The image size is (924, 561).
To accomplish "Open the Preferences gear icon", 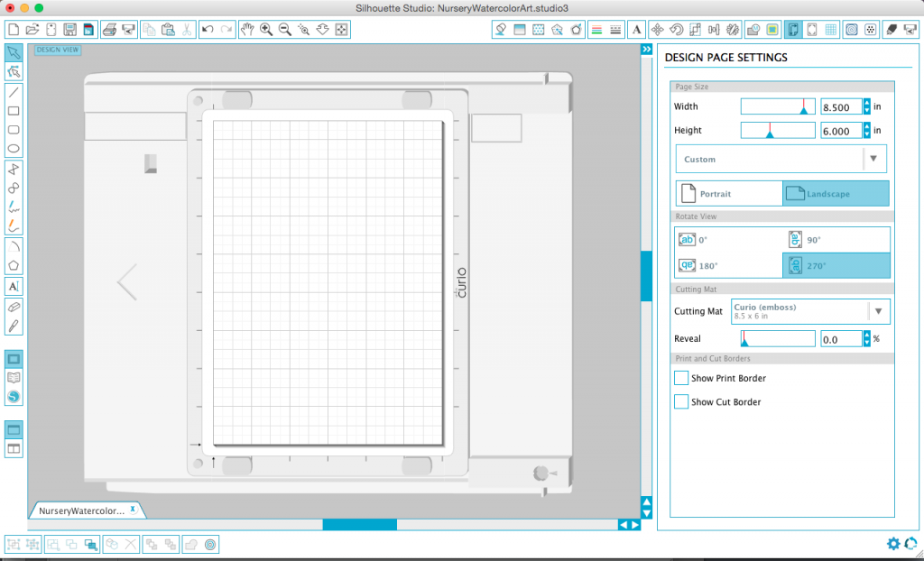I will pyautogui.click(x=893, y=543).
